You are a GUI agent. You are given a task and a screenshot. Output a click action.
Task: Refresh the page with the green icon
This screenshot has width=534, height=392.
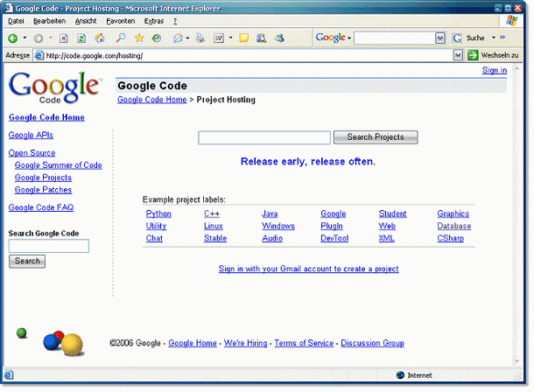[81, 38]
